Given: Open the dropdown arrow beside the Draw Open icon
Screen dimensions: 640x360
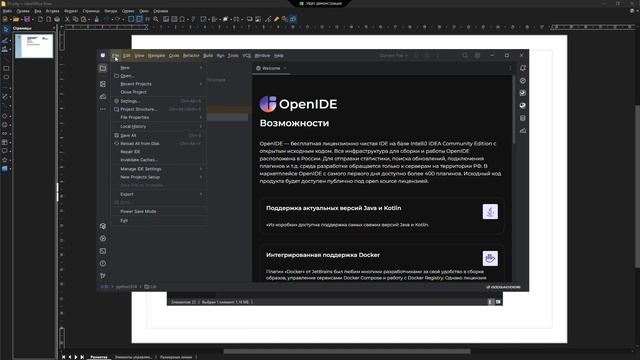Looking at the screenshot, I should 22,19.
